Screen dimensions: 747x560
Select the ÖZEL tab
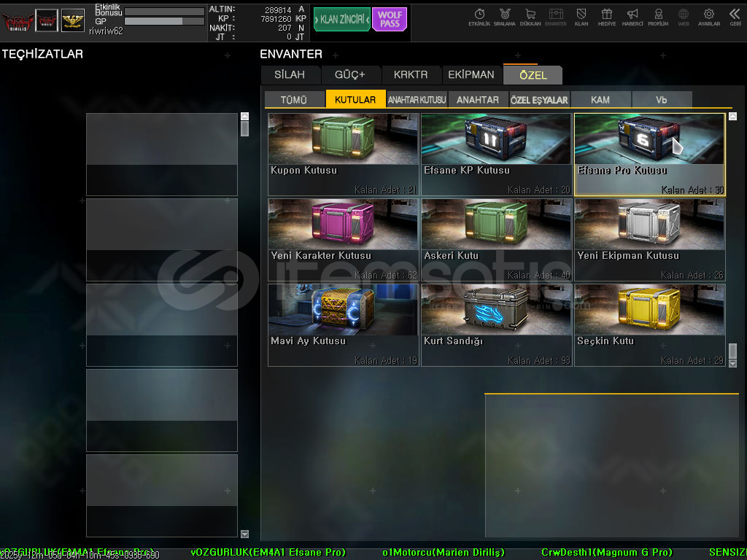[533, 75]
